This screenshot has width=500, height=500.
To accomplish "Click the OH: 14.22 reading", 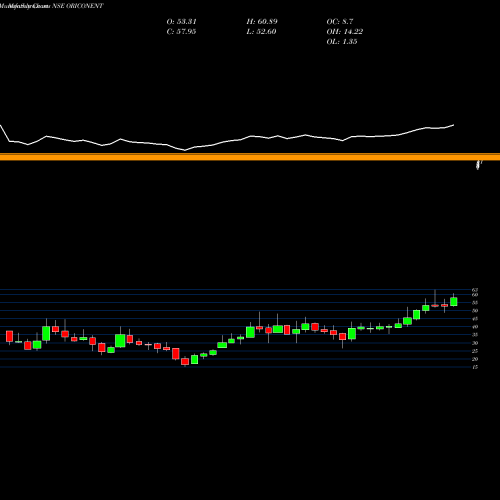I will [345, 32].
